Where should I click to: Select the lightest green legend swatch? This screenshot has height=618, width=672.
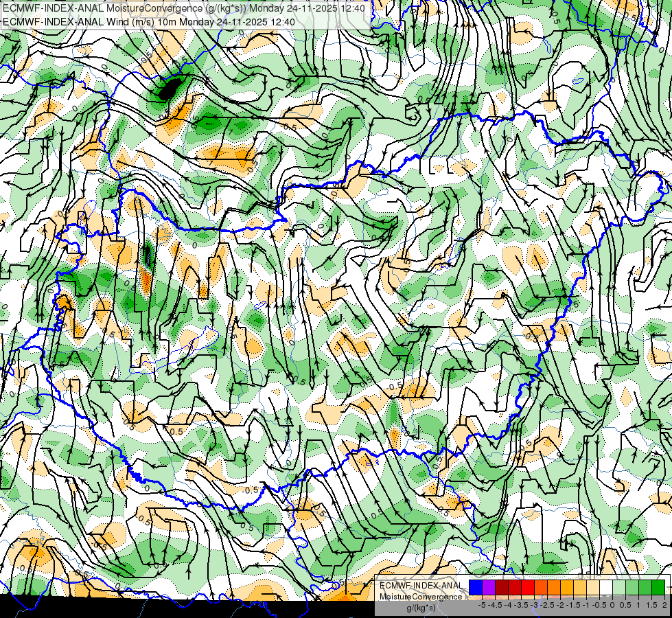pyautogui.click(x=619, y=588)
